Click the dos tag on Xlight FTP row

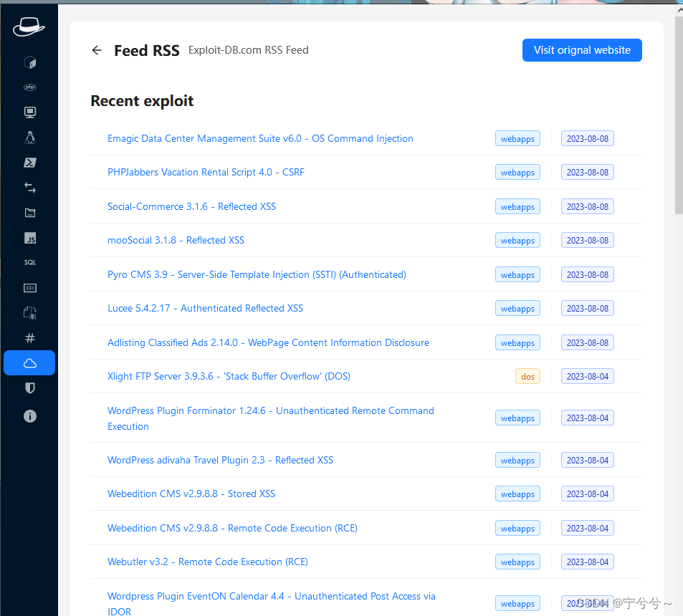527,377
